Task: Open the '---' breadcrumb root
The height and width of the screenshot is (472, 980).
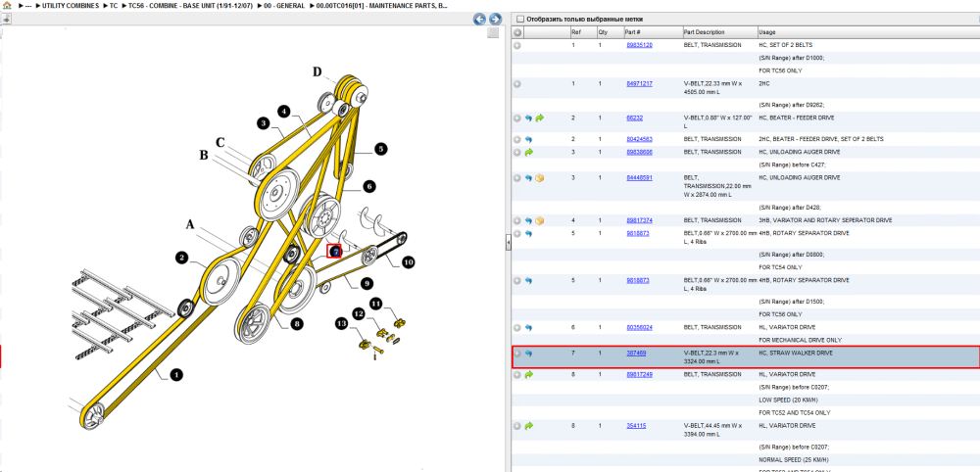Action: pos(28,5)
